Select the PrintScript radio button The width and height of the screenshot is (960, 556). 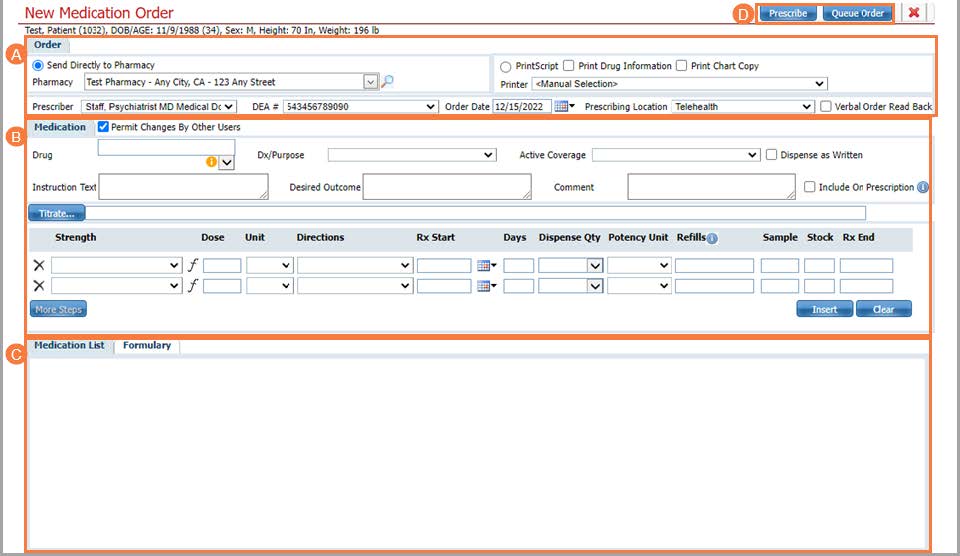[505, 66]
